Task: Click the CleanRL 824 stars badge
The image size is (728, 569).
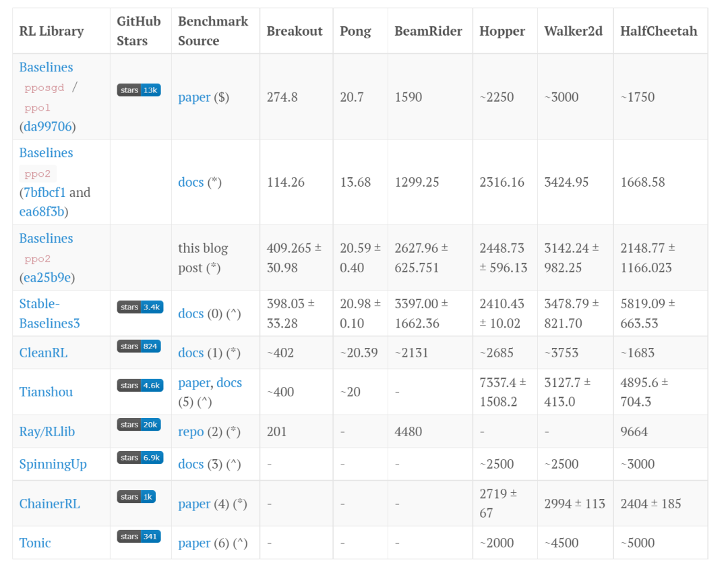Action: pos(140,346)
